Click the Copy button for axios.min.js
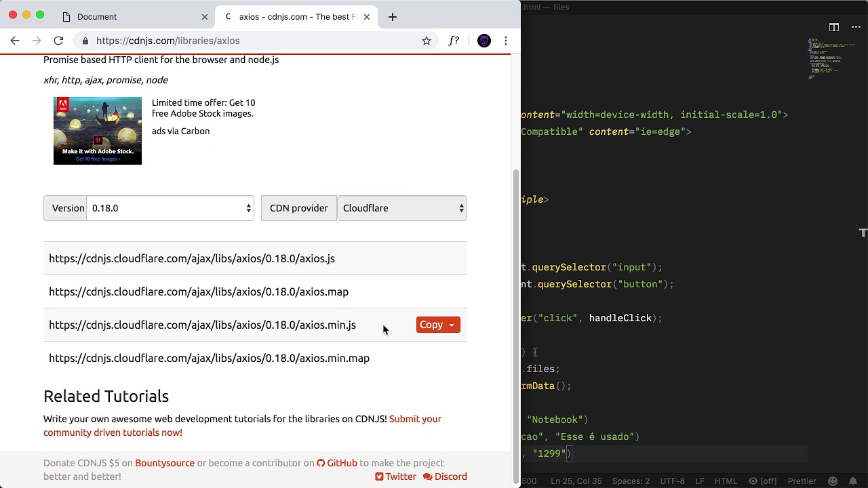This screenshot has width=868, height=488. click(431, 325)
